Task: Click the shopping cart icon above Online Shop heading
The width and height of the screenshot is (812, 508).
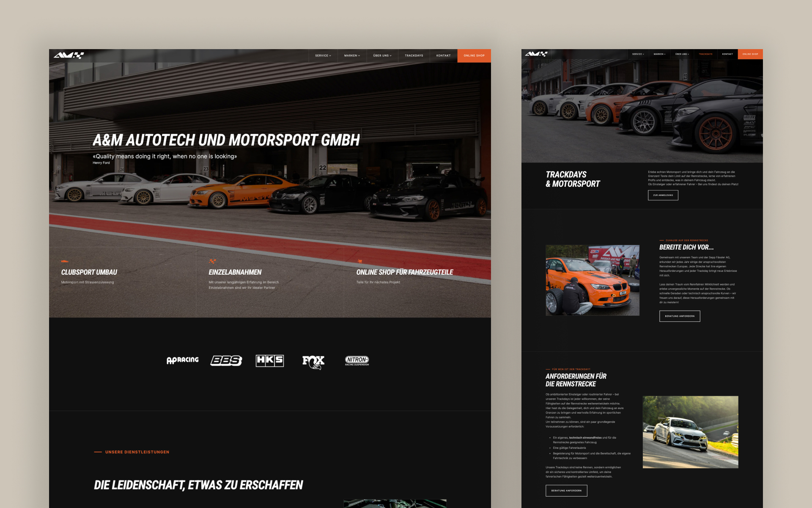Action: pos(360,261)
